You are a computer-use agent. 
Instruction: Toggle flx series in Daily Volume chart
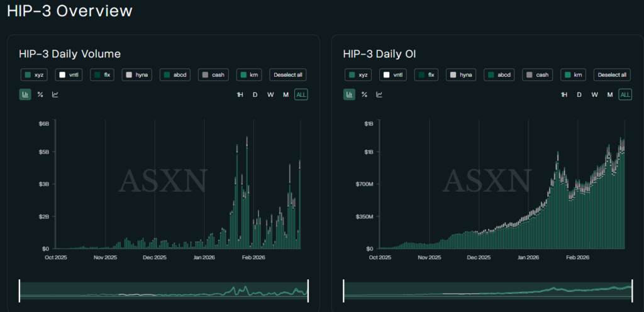coord(103,75)
